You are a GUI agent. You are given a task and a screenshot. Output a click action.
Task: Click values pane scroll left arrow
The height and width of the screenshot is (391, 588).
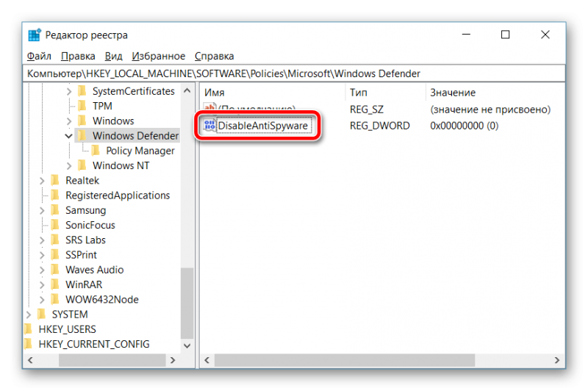pyautogui.click(x=207, y=360)
